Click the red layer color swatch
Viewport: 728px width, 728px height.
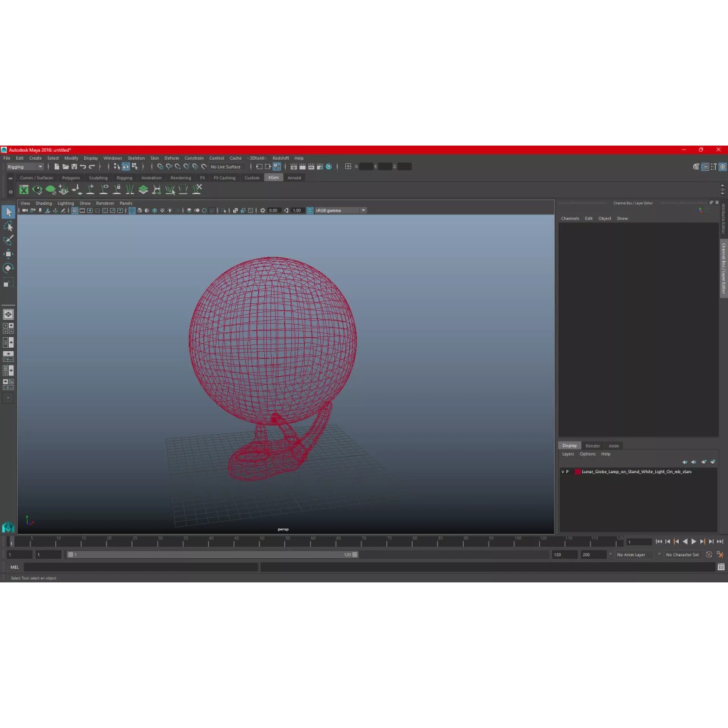pyautogui.click(x=578, y=472)
